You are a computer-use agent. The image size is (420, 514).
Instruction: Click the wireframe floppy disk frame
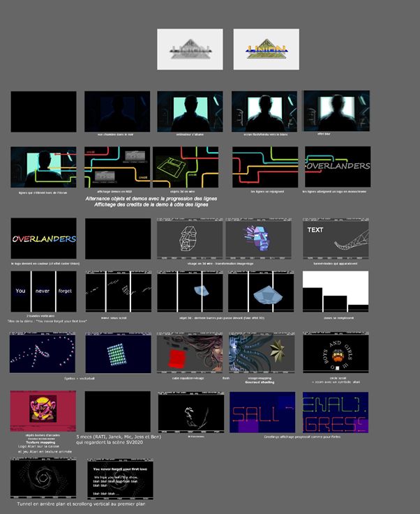pos(186,167)
